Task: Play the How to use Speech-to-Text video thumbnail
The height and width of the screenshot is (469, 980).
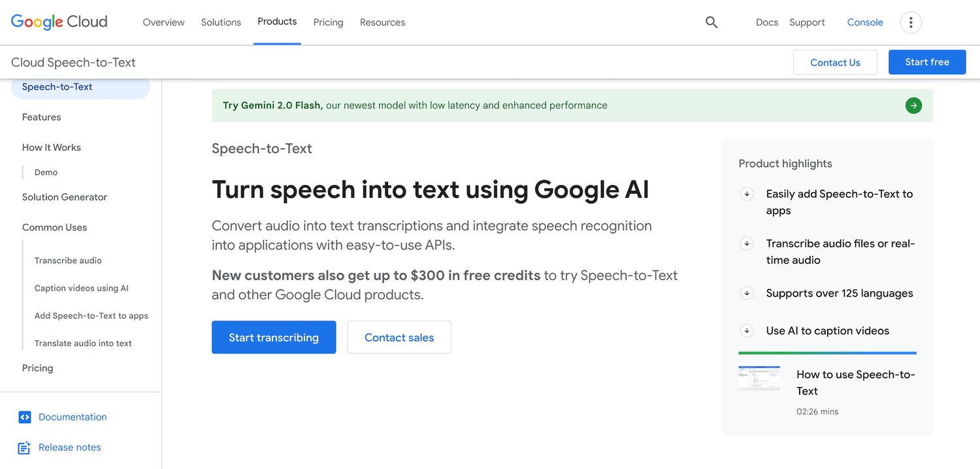Action: point(759,378)
